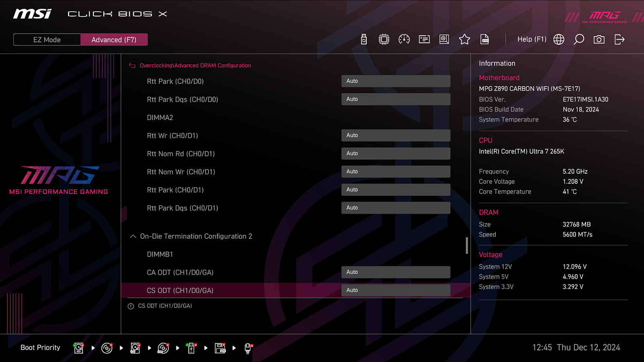Click BIOS version value E7E17IMSI.1A30
Viewport: 644px width, 362px height.
pos(586,99)
